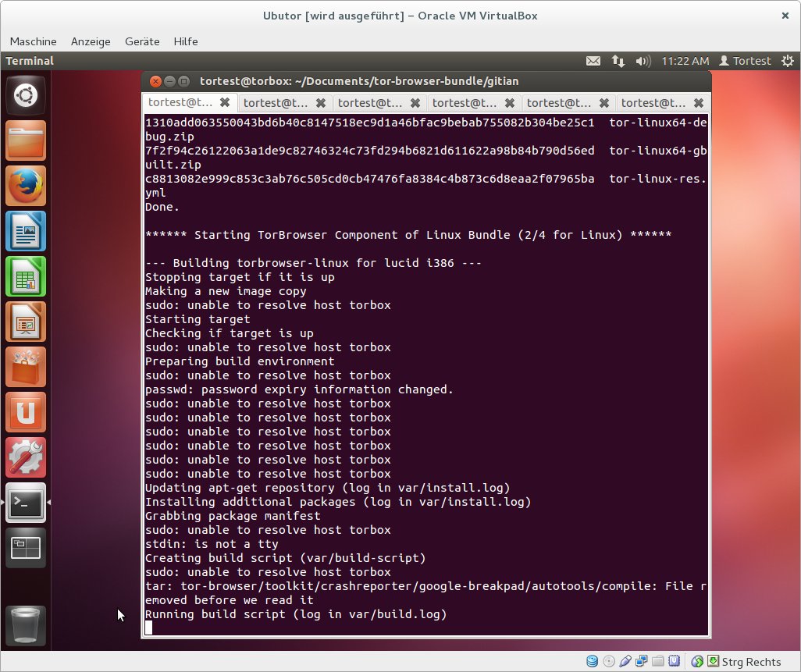
Task: Expand the Tortest user session menu
Action: point(745,61)
